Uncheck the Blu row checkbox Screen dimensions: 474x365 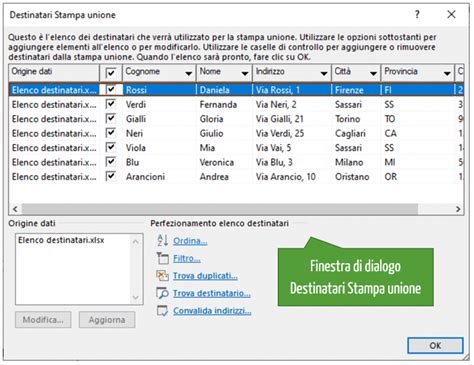pos(111,162)
